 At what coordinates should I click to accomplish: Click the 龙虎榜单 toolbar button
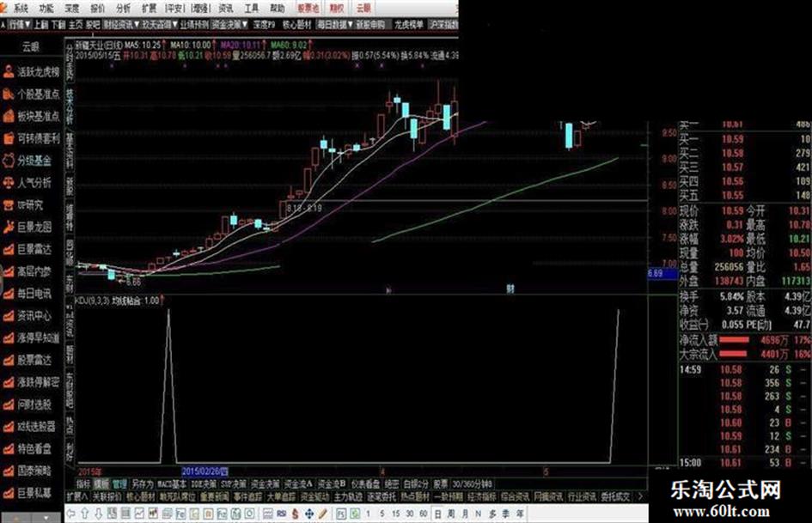(409, 24)
